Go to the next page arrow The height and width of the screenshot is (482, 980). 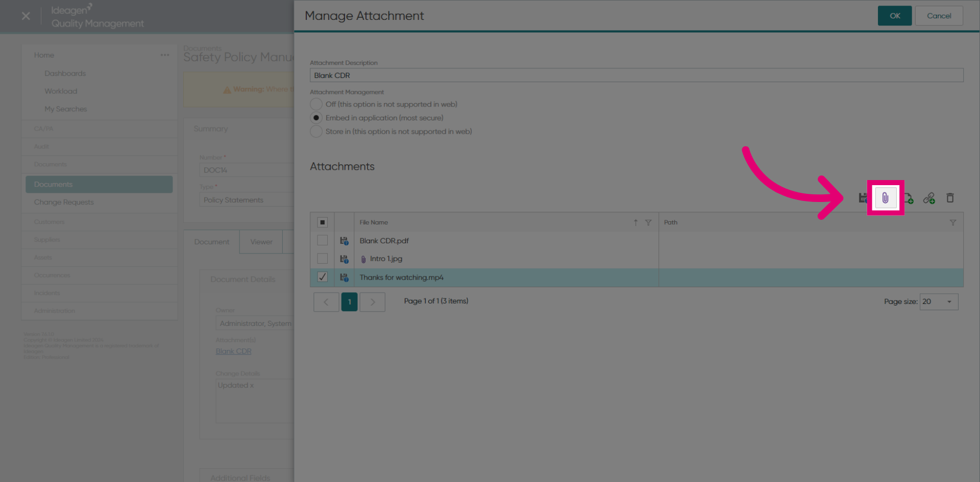tap(373, 302)
